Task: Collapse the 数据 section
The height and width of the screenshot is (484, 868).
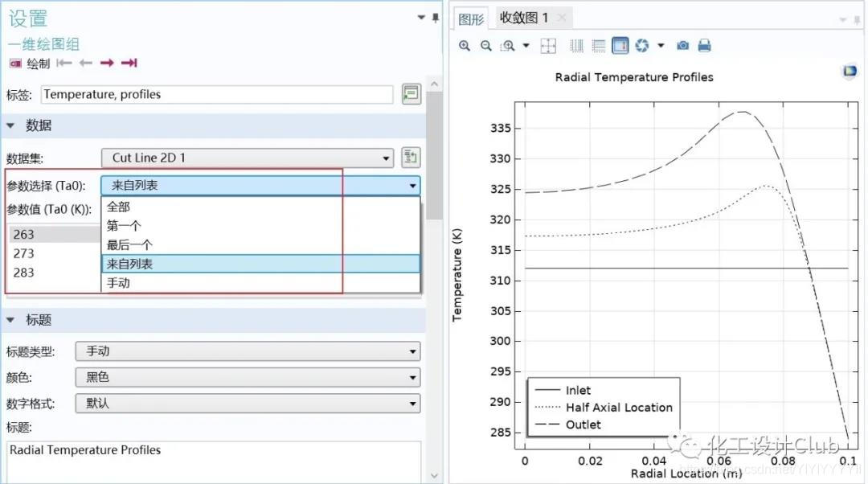Action: click(x=10, y=125)
